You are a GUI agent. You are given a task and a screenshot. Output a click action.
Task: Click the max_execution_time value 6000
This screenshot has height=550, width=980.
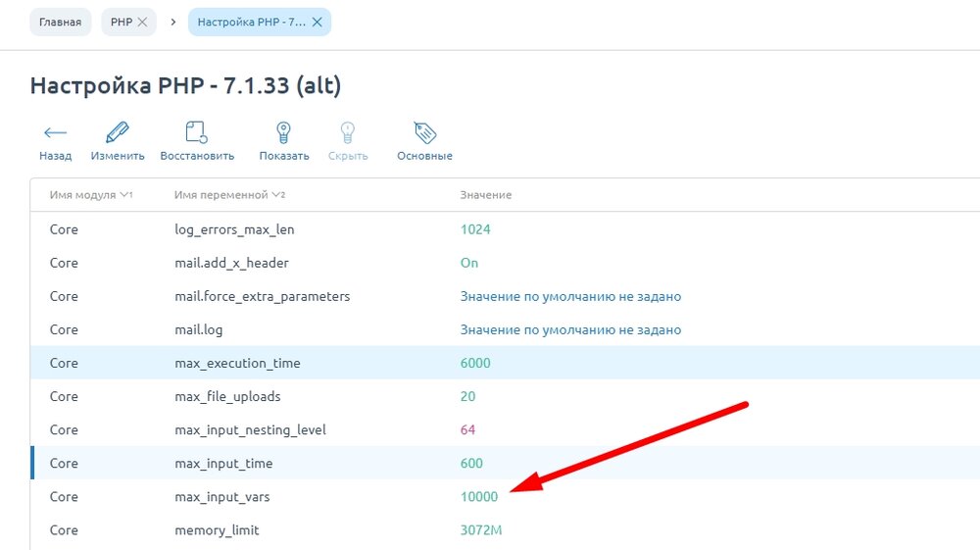pyautogui.click(x=475, y=364)
